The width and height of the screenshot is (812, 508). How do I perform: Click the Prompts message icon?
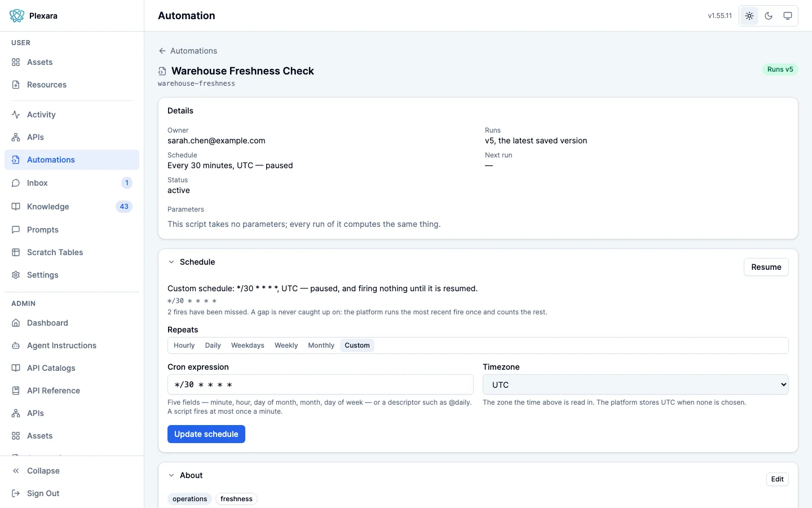[x=16, y=230]
